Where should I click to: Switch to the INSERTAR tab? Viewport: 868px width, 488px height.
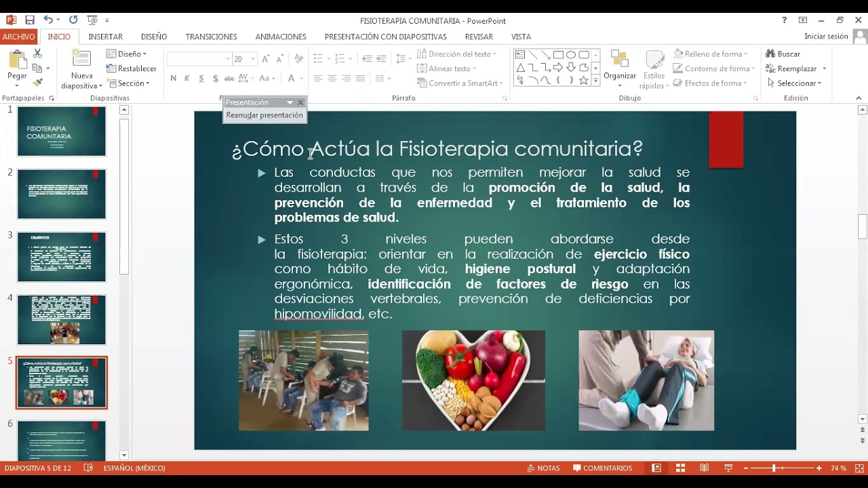[x=106, y=37]
